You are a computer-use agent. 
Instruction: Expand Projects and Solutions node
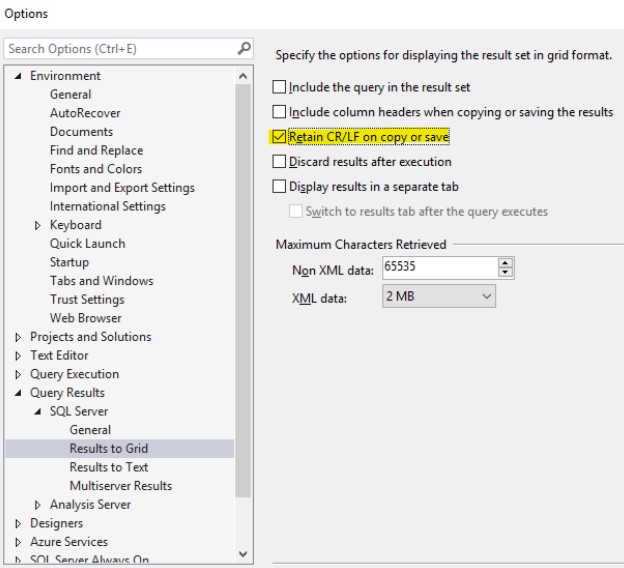(x=18, y=337)
